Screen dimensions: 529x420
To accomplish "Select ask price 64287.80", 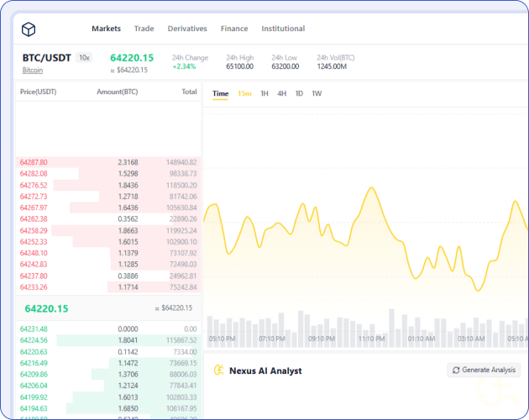I will coord(34,162).
